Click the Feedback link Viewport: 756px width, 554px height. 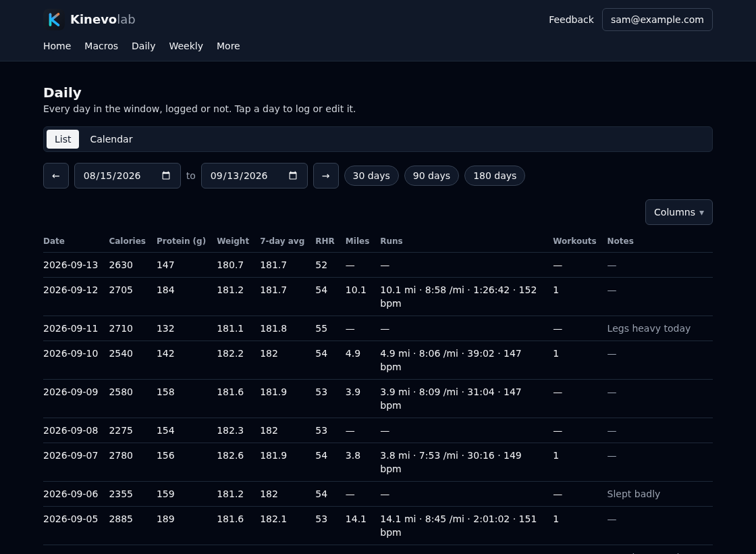571,20
